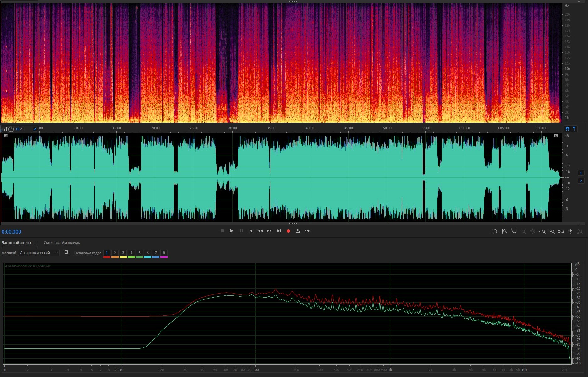Click hold frame button 8

[164, 253]
